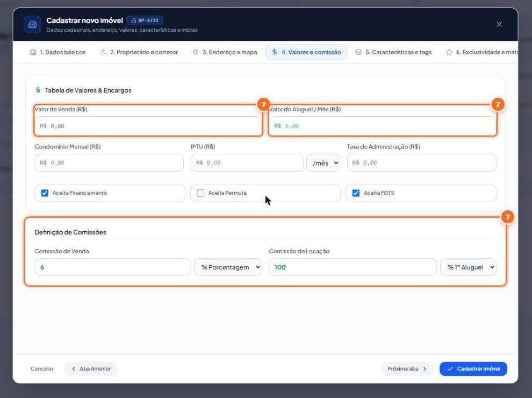
Task: Switch to 2. Proprietário e corretor tab
Action: (x=139, y=52)
